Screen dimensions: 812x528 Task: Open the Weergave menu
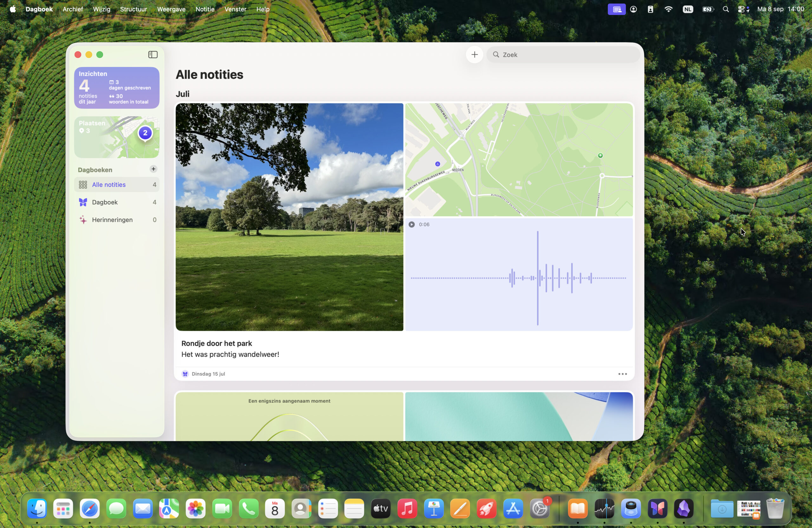pos(171,9)
